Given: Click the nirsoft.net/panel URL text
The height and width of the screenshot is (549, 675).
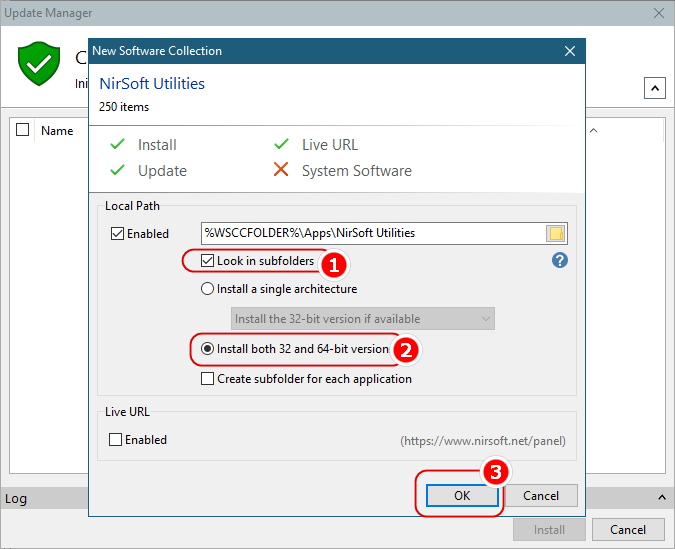Looking at the screenshot, I should tap(483, 441).
